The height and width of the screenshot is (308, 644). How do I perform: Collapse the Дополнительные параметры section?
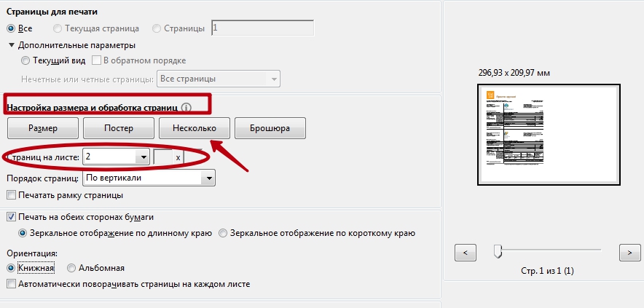click(11, 45)
